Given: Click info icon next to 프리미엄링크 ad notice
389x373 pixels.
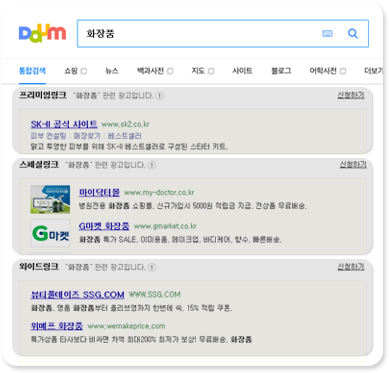Looking at the screenshot, I should 160,96.
